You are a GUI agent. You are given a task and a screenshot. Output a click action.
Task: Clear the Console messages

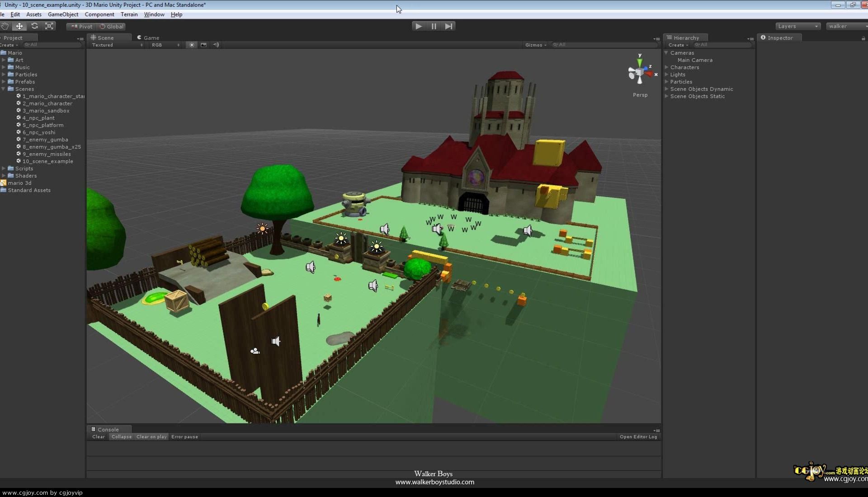[98, 437]
